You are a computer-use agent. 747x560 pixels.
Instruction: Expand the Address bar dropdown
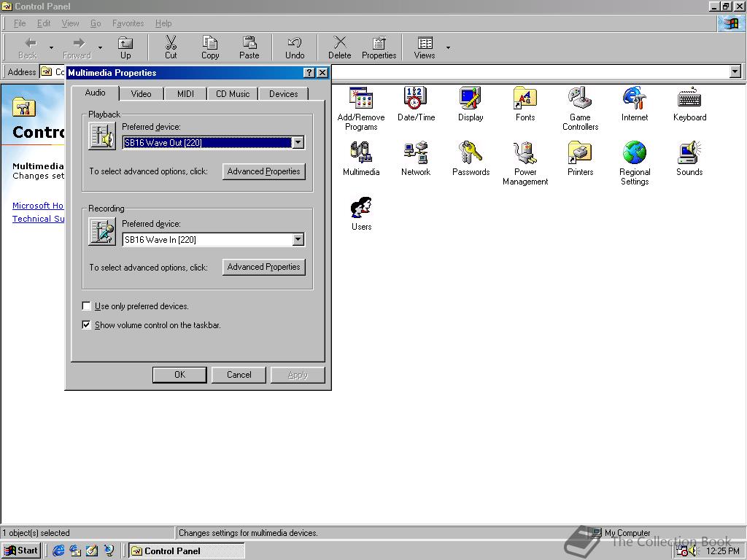735,72
